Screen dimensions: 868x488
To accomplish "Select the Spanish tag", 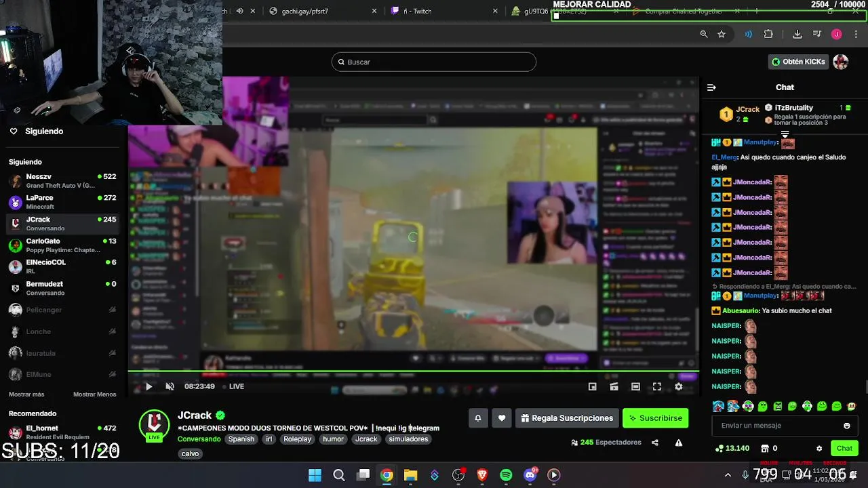I will (241, 439).
